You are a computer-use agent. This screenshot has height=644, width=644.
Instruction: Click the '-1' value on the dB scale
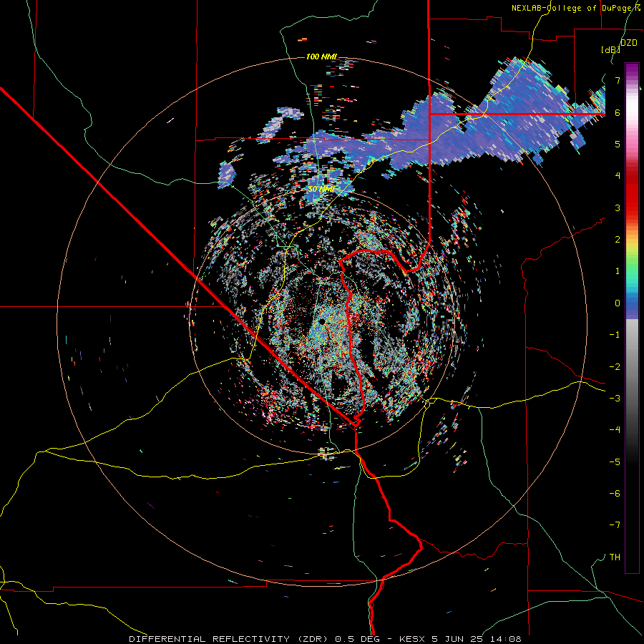(x=615, y=334)
